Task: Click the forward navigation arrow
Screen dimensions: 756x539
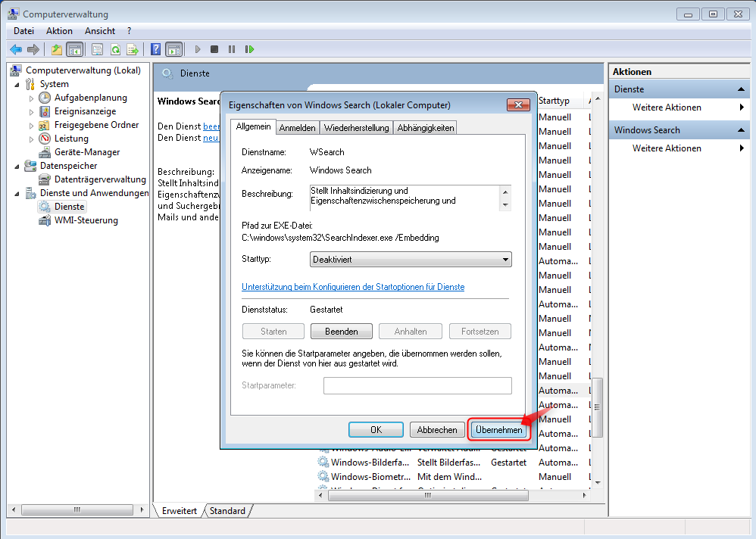Action: (33, 48)
